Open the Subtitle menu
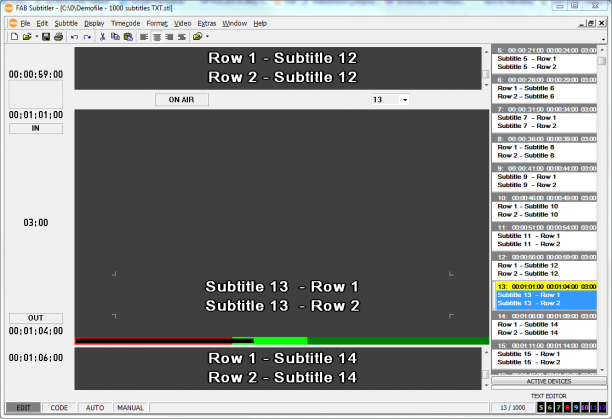612x419 pixels. click(x=66, y=23)
